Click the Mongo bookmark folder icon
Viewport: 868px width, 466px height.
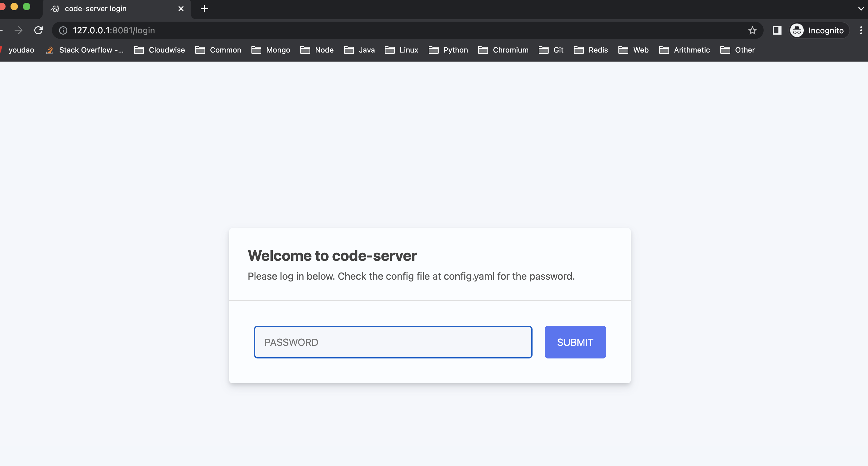tap(257, 49)
